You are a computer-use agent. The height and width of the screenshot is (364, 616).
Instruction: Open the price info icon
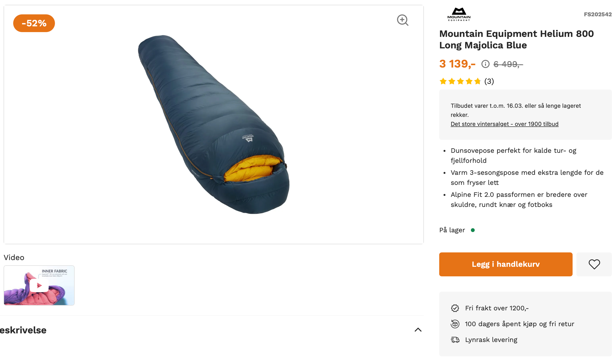click(485, 64)
